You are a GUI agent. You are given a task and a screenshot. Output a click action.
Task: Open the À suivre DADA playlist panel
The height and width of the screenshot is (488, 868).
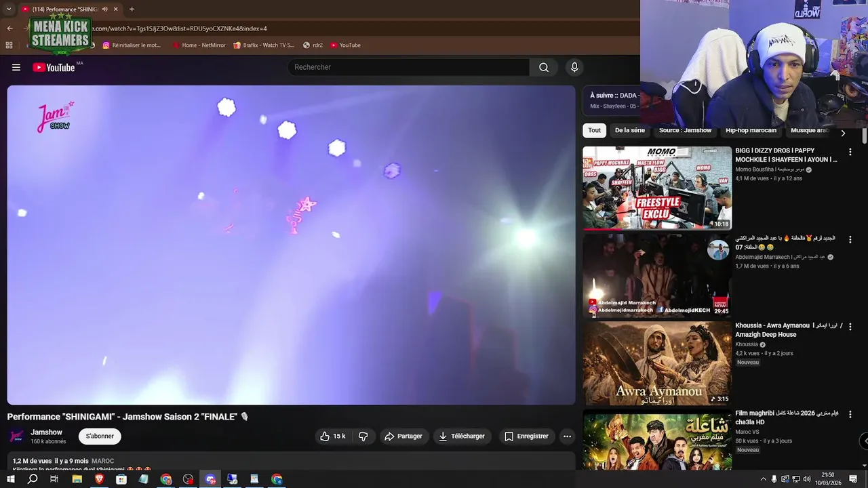coord(612,100)
